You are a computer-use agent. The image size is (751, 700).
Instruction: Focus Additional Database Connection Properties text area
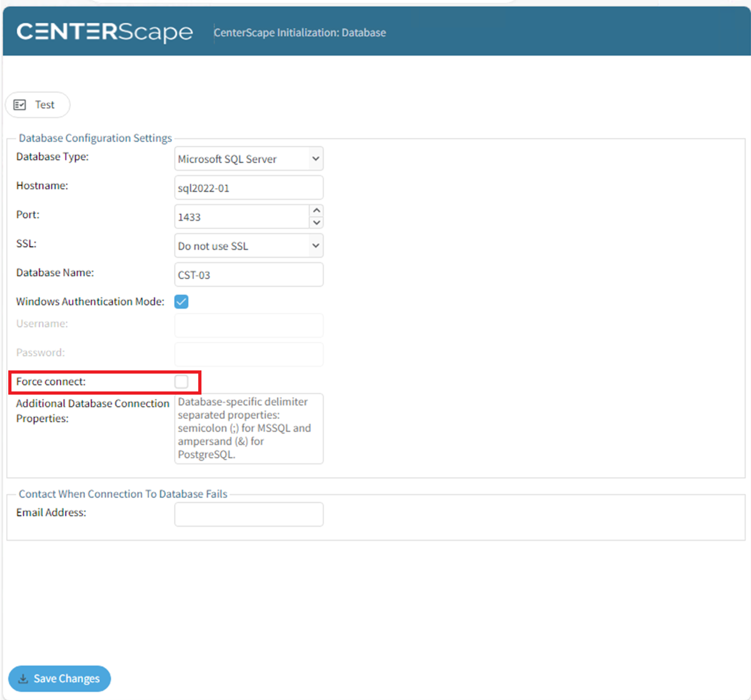(x=249, y=428)
